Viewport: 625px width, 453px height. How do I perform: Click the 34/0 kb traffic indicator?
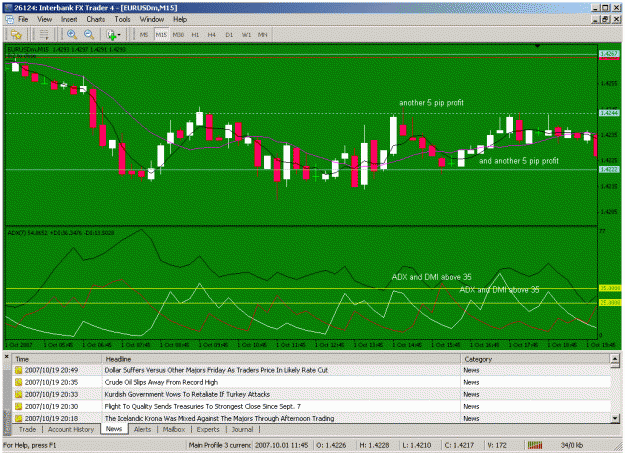click(572, 445)
